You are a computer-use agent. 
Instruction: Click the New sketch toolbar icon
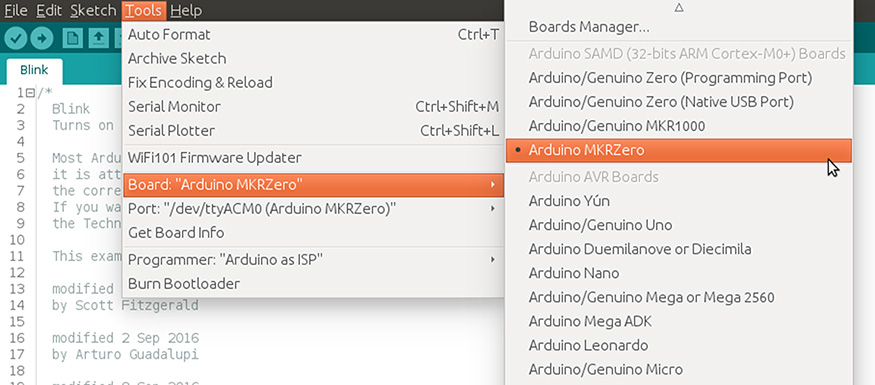73,38
